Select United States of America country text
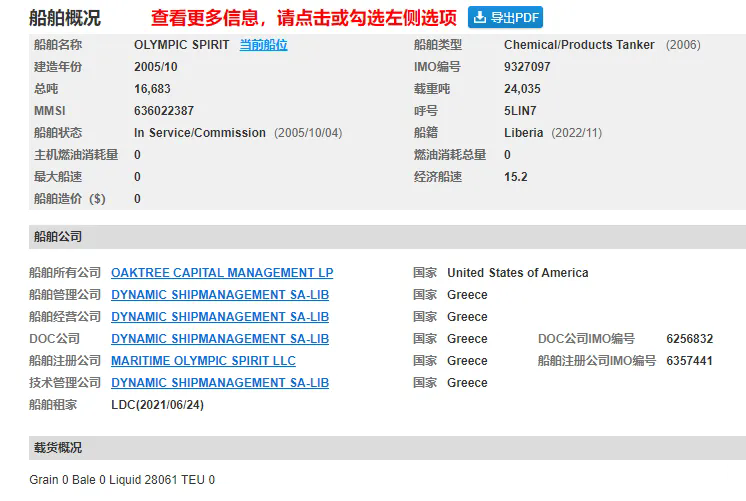Screen dimensions: 746x501 point(518,273)
